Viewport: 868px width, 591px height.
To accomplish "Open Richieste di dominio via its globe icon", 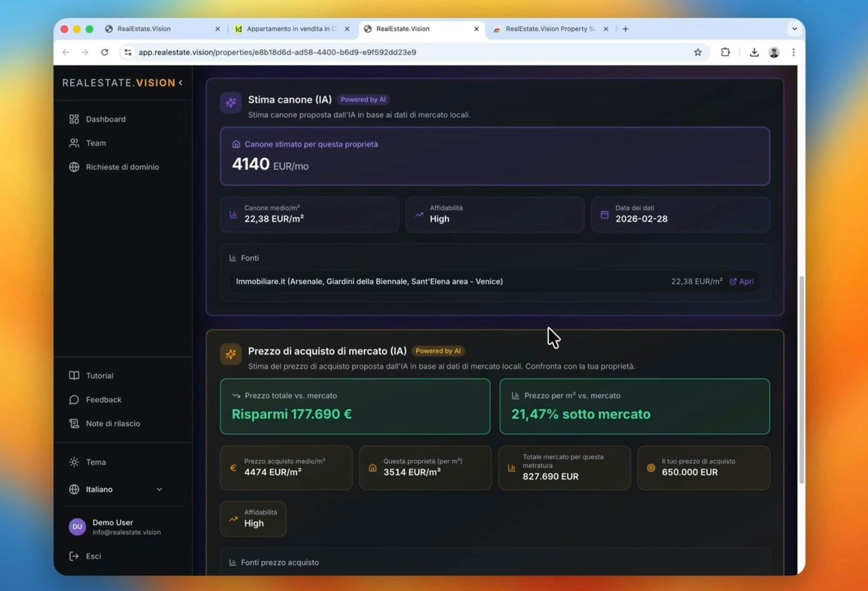I will (x=74, y=167).
